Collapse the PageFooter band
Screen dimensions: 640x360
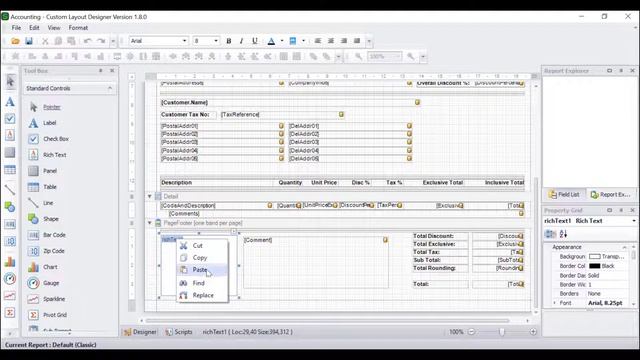point(149,223)
